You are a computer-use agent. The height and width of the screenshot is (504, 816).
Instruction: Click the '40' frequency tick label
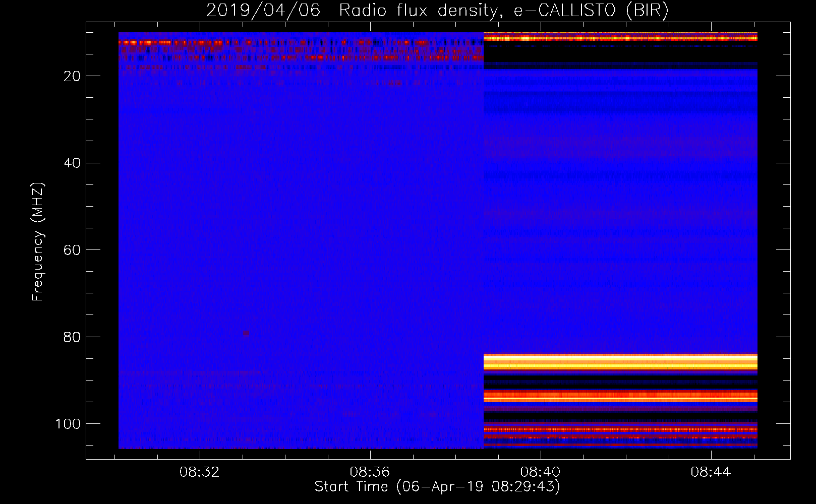click(72, 163)
